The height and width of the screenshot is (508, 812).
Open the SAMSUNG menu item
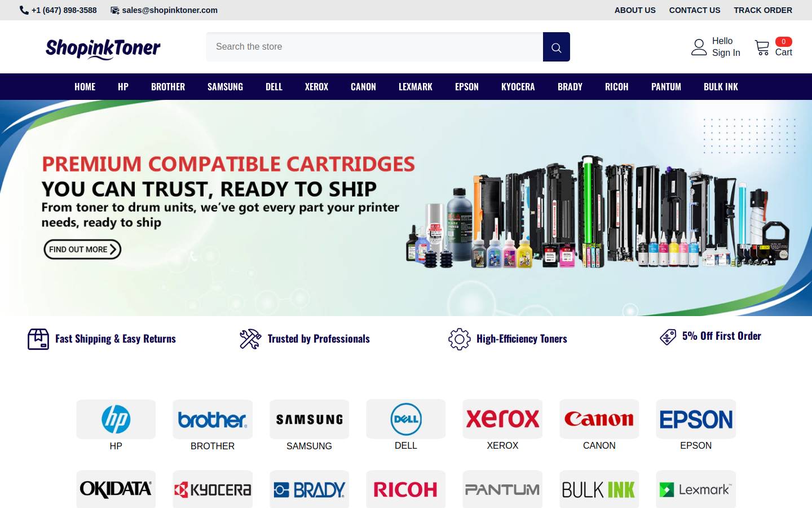coord(226,86)
